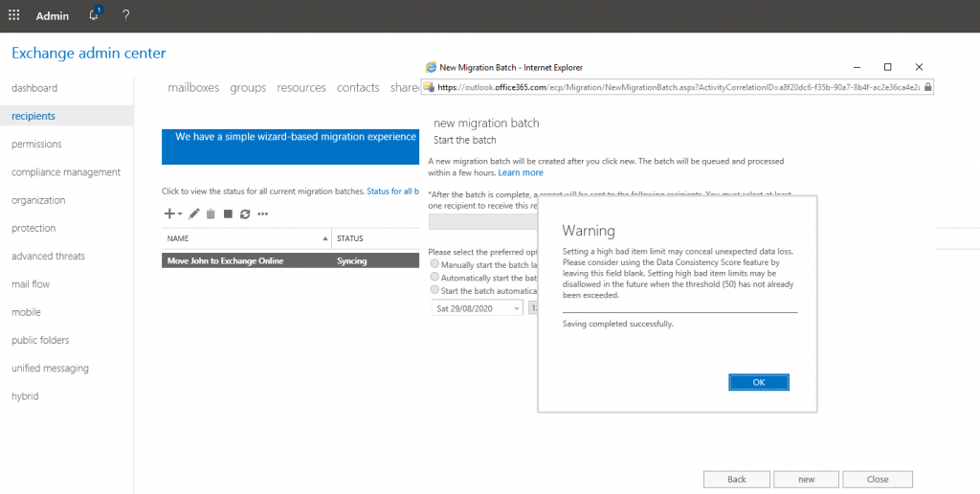The width and height of the screenshot is (980, 494).
Task: Click the Syncing status cell
Action: tap(352, 260)
